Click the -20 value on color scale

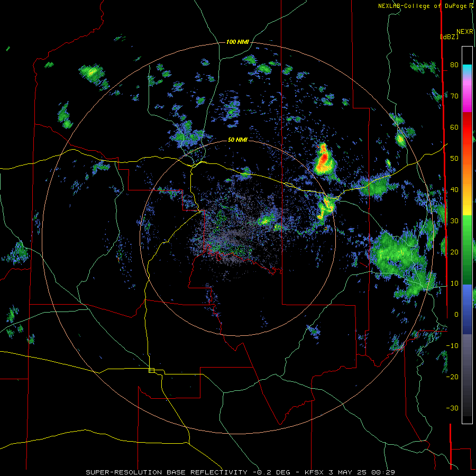point(452,377)
